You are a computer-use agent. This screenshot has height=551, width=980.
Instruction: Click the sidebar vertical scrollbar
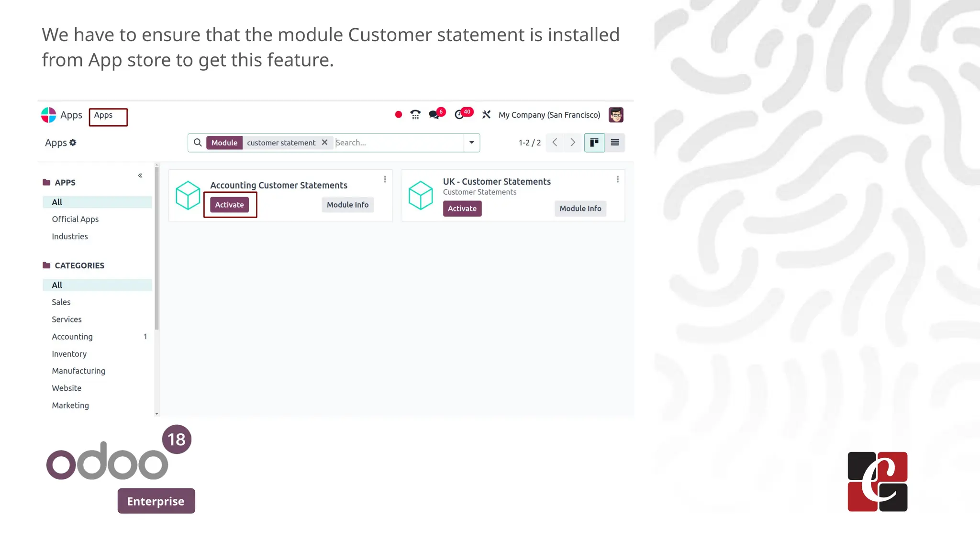[x=157, y=248]
